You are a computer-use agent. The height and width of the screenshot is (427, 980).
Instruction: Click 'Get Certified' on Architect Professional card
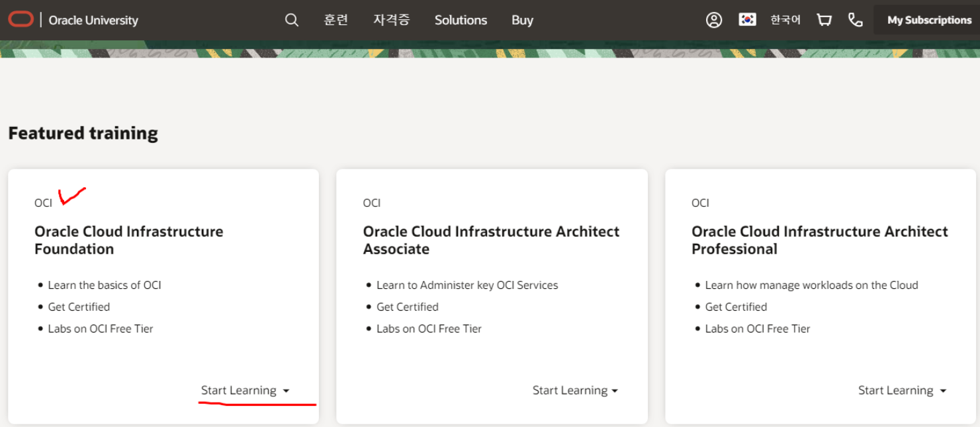point(736,307)
